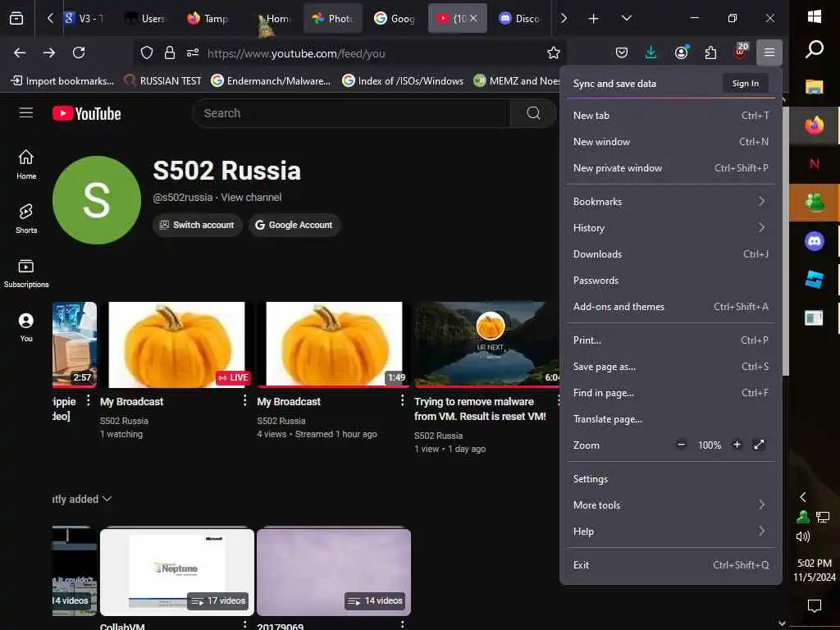840x630 pixels.
Task: Click Sign In for sync
Action: [x=745, y=83]
